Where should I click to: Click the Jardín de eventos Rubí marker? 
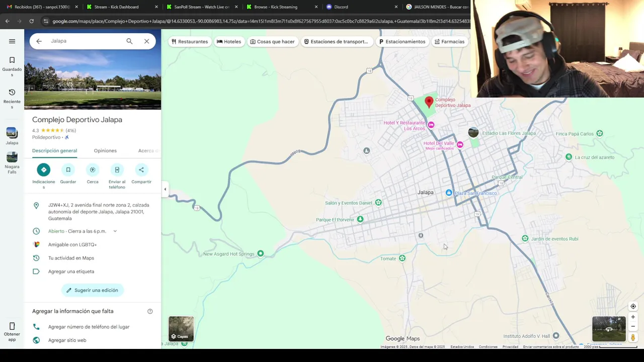[525, 238]
